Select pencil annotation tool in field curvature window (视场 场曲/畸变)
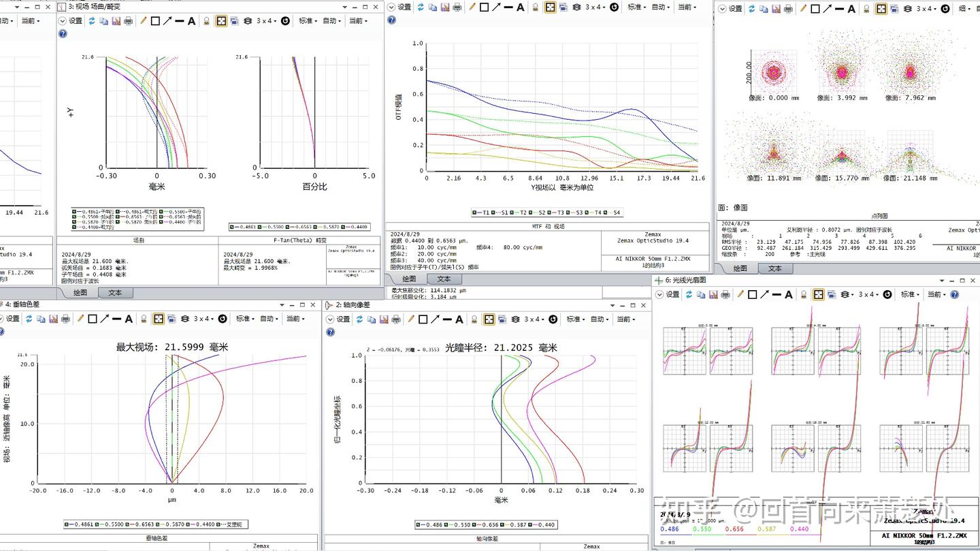This screenshot has width=980, height=551. click(143, 21)
